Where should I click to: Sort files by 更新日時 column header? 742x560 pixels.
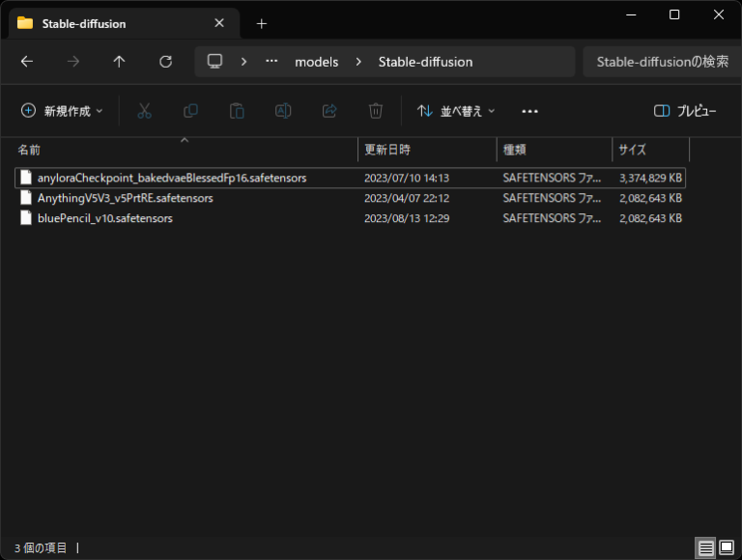(387, 150)
